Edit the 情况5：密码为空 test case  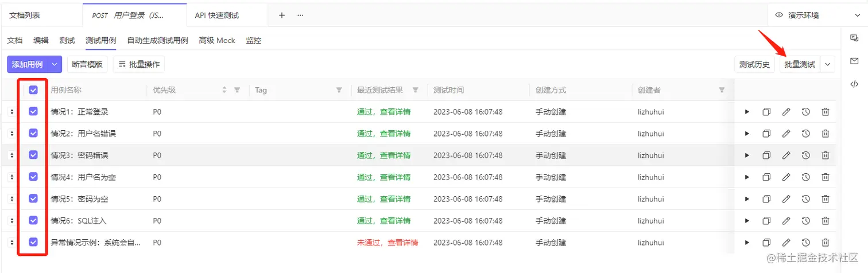tap(786, 199)
